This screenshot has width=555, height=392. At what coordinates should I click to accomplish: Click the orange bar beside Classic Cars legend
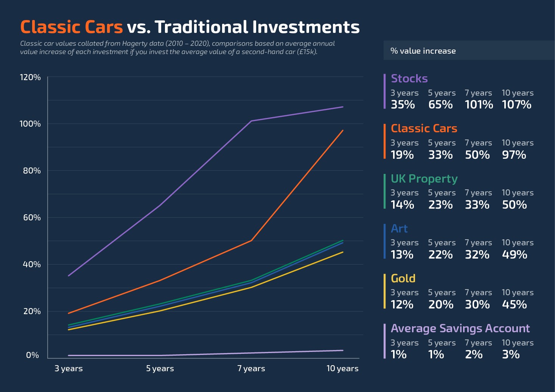click(384, 141)
